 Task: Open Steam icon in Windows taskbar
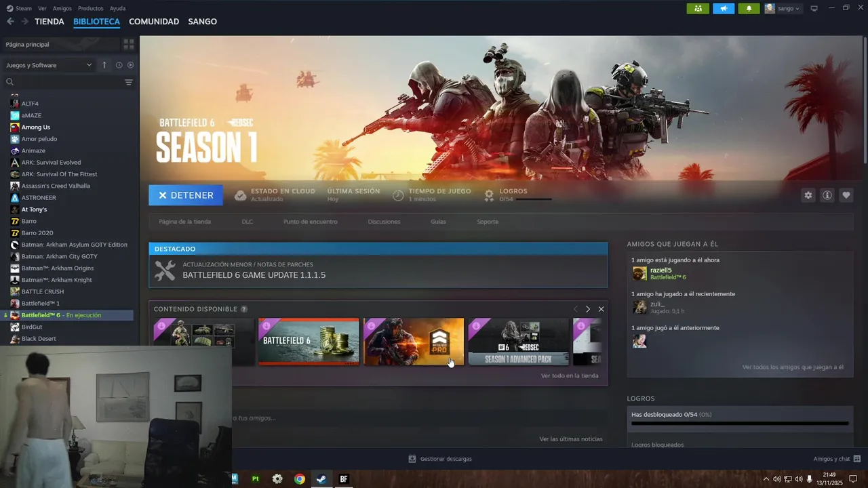point(321,479)
